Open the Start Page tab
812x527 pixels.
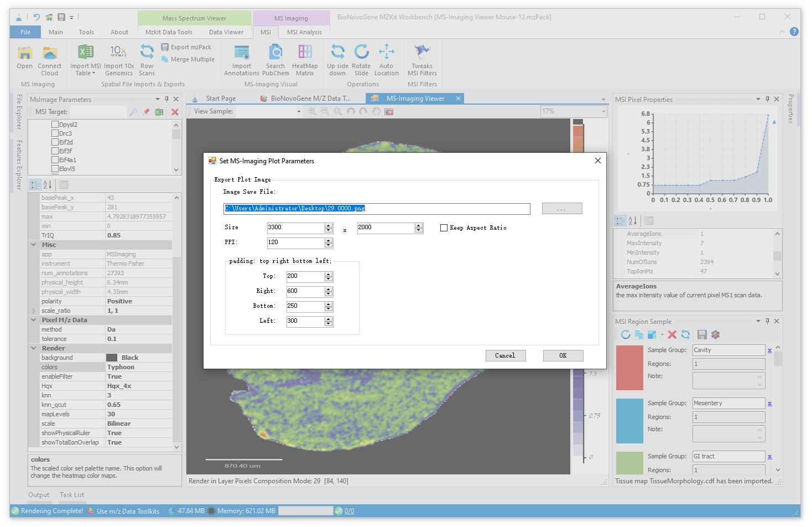pyautogui.click(x=221, y=99)
